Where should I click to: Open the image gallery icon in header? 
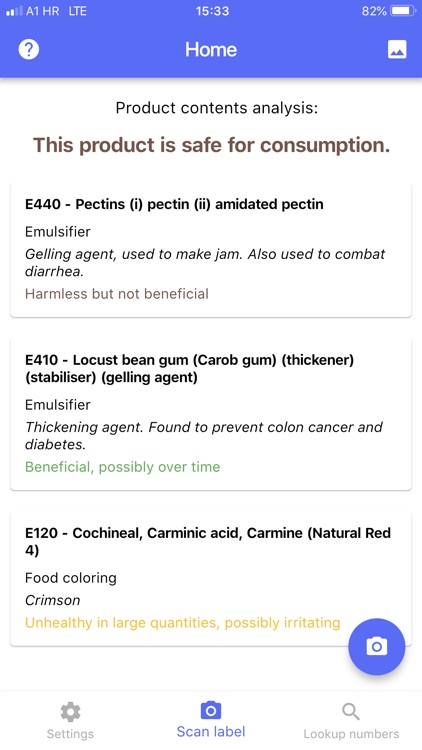pyautogui.click(x=397, y=49)
